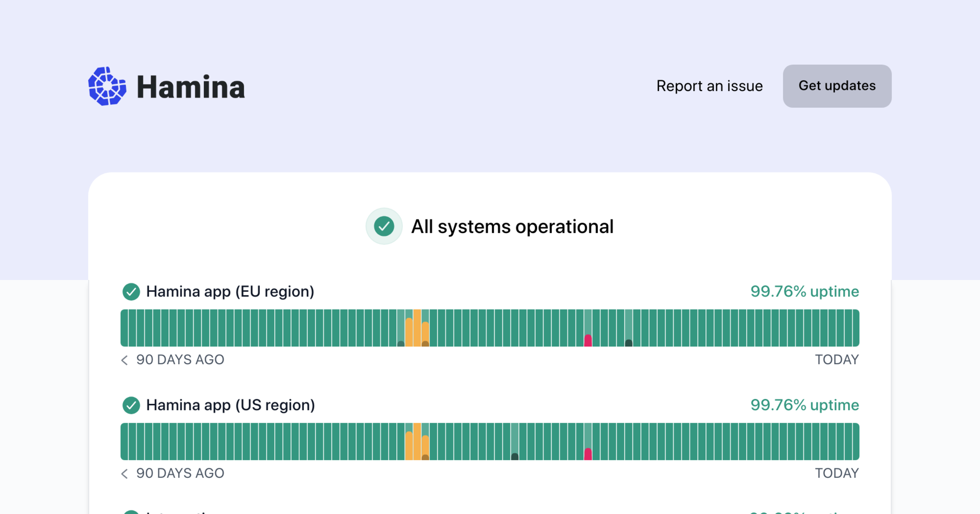Click the Hamina app (US region) title

coord(230,405)
